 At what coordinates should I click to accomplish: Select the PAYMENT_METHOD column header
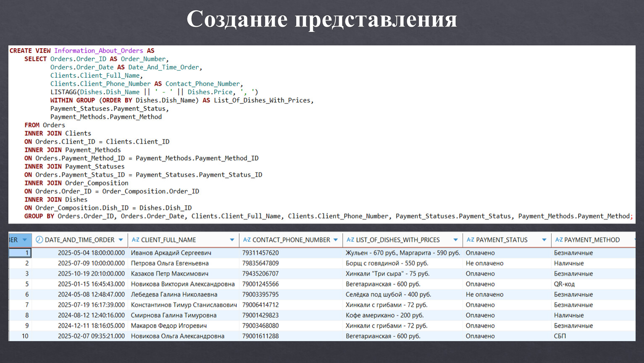tap(591, 240)
